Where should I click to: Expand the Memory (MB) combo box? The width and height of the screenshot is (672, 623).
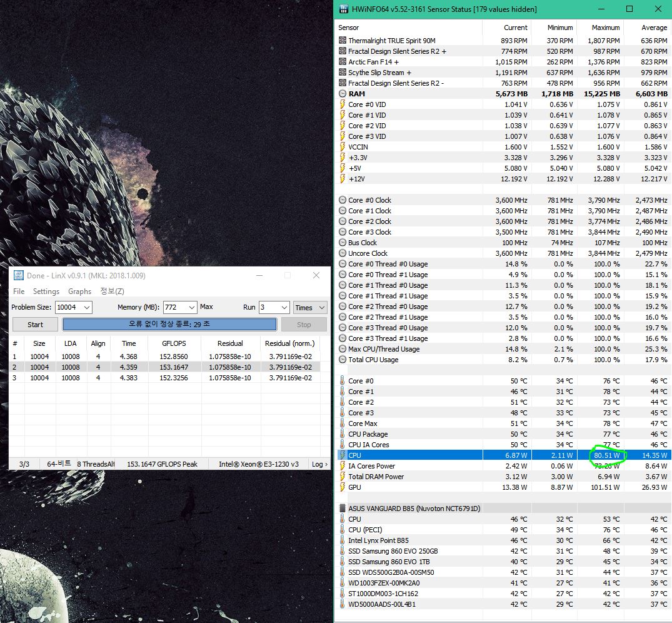click(x=191, y=307)
